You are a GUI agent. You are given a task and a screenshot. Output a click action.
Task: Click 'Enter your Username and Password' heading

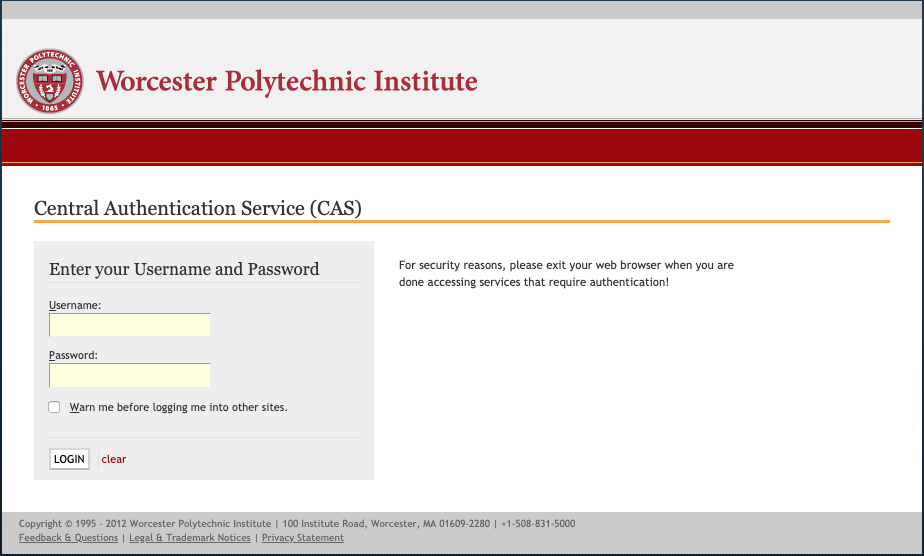point(184,269)
